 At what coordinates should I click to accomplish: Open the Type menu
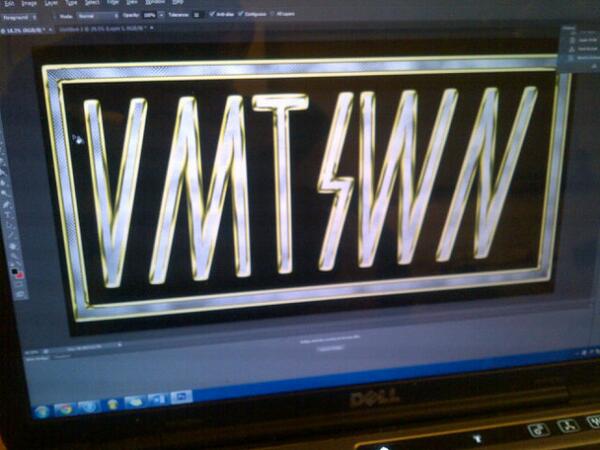(71, 3)
